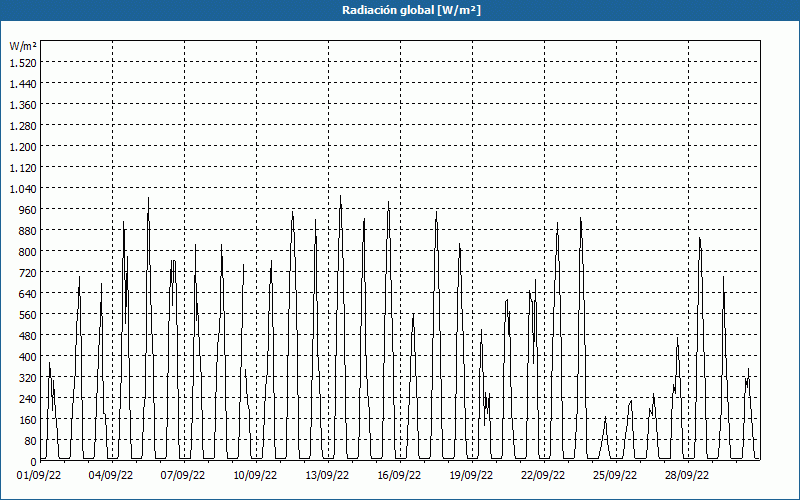Click the 1.200 y-axis value
This screenshot has width=800, height=500.
(x=23, y=146)
